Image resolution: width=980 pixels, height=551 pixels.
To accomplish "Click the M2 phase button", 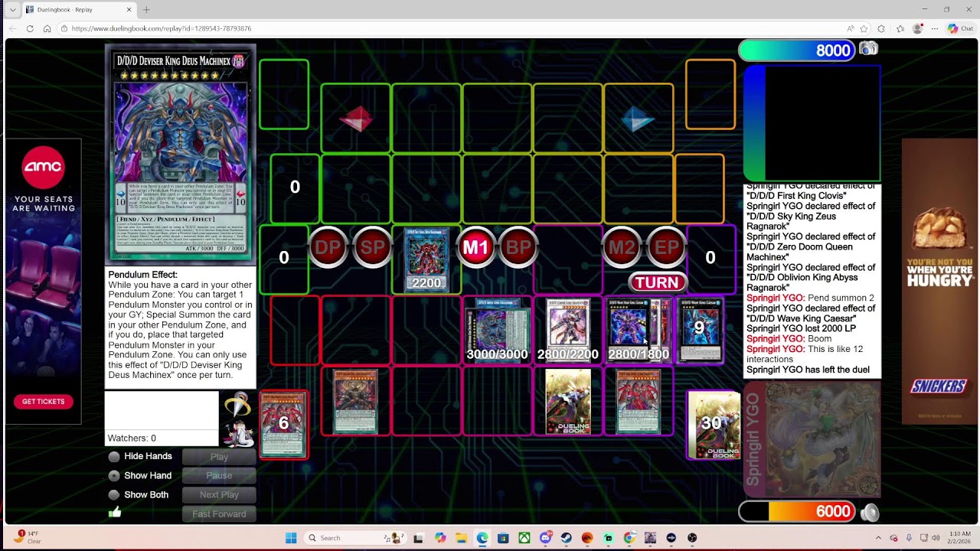I will click(x=621, y=248).
